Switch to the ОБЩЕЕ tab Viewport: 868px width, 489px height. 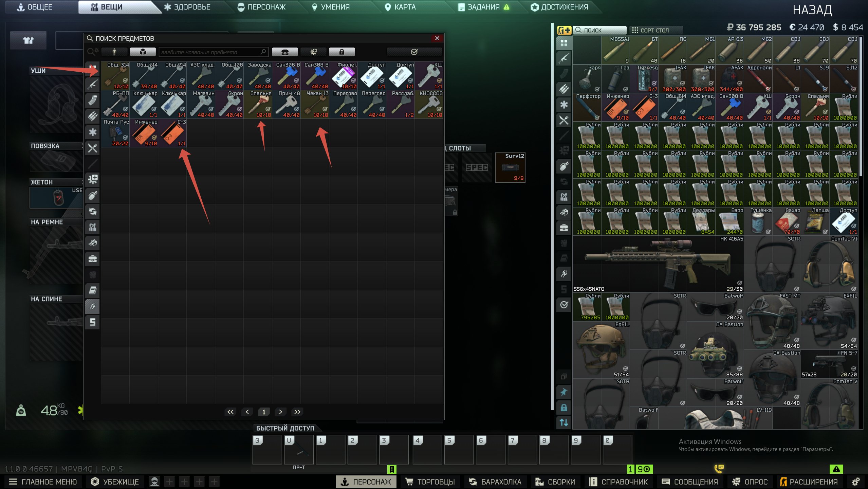35,7
